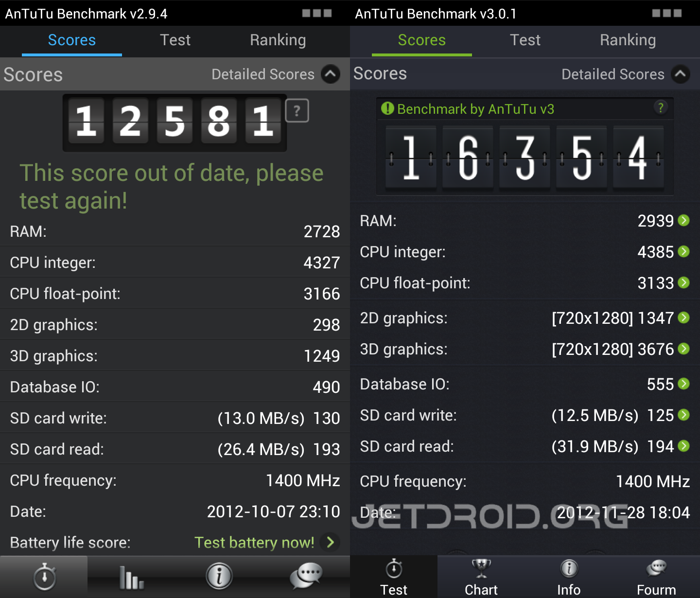Tap AnTuTu Benchmark v2.9.4 title
Screen dimensions: 700x598
point(86,14)
